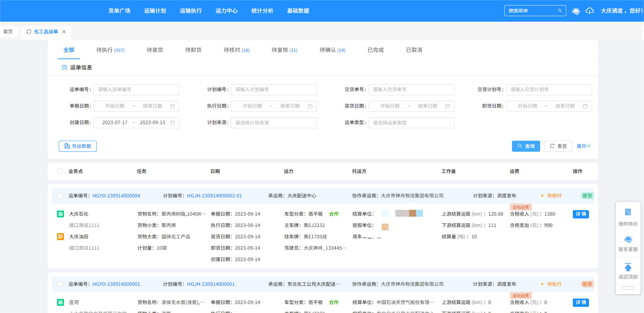This screenshot has height=313, width=644.
Task: Select the 已完成 tab
Action: pos(376,50)
